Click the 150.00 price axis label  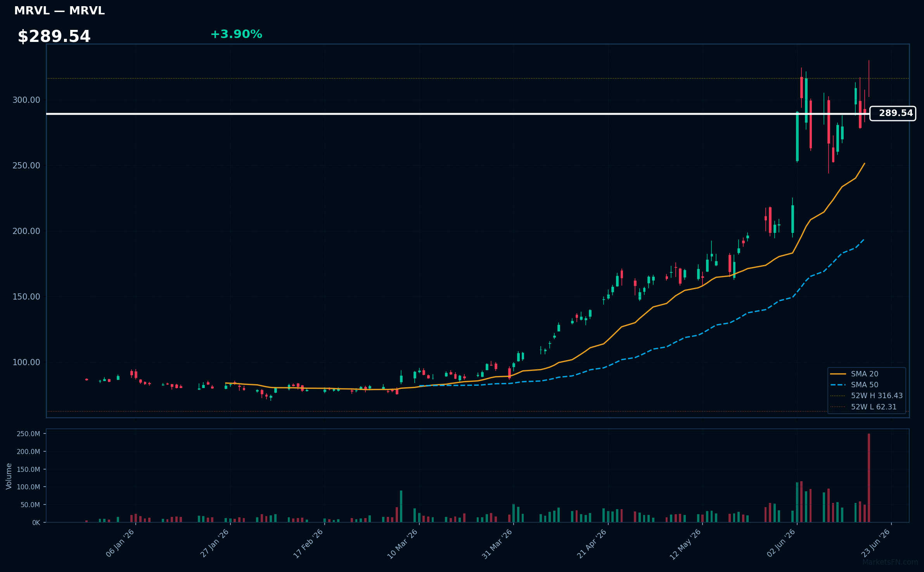coord(26,297)
